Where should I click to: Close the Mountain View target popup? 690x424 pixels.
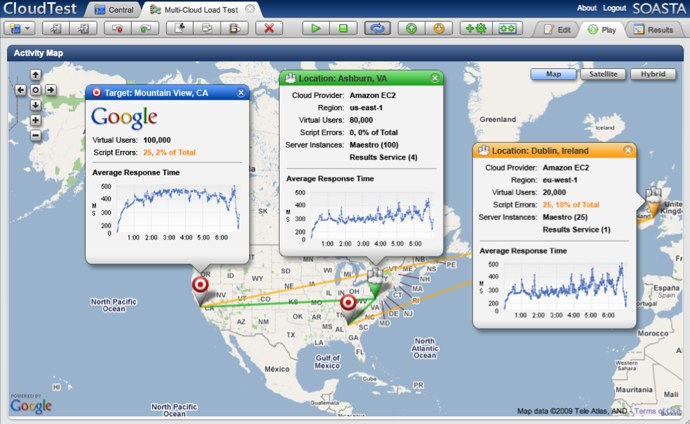241,93
